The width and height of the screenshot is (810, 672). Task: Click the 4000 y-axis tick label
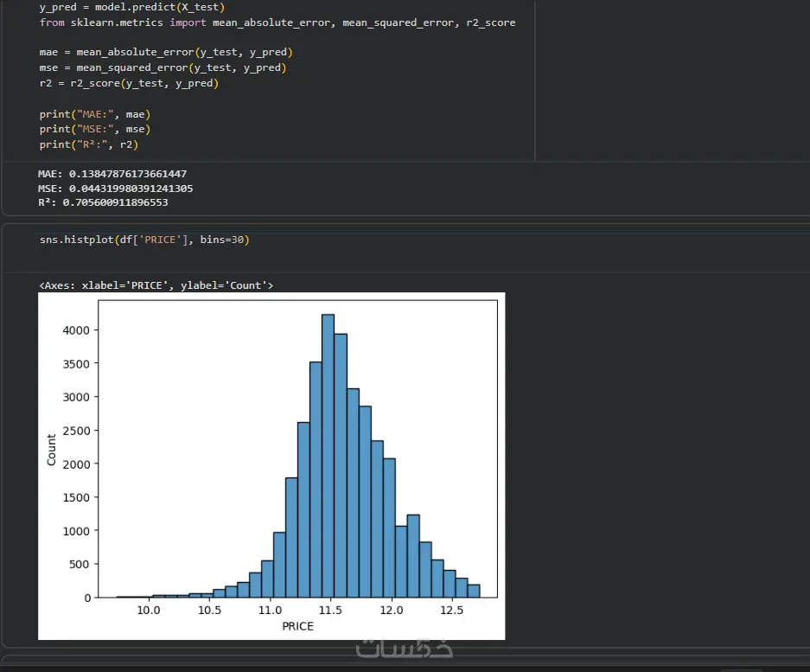76,330
